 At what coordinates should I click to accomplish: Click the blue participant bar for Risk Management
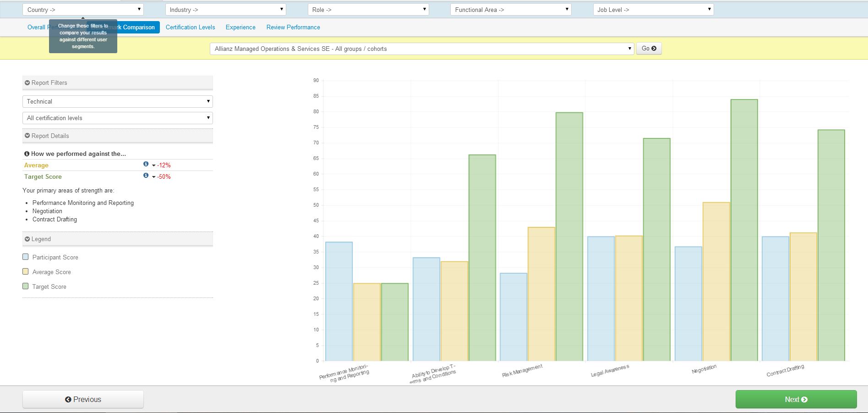[x=513, y=317]
